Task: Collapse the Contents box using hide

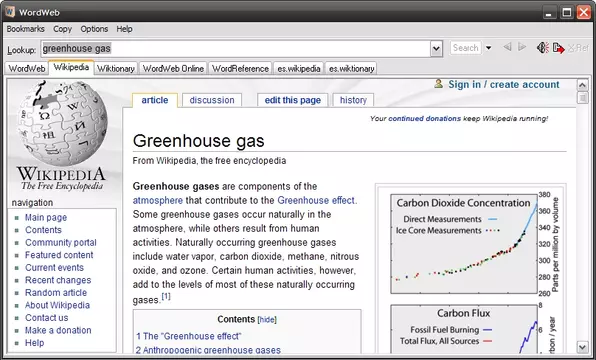Action: coord(267,320)
